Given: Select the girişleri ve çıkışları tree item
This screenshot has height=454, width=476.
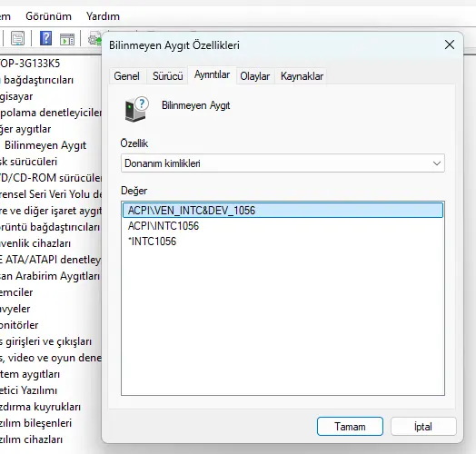Looking at the screenshot, I should 45,341.
